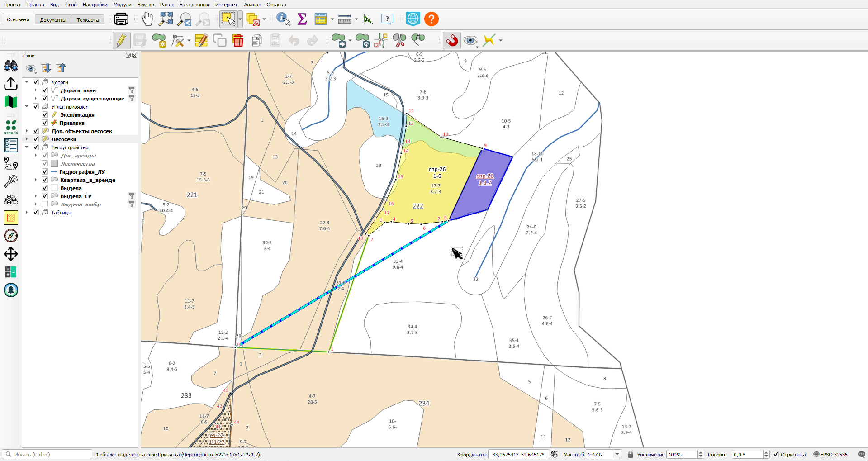Delete selected features with trash icon
This screenshot has width=868, height=461.
(238, 40)
